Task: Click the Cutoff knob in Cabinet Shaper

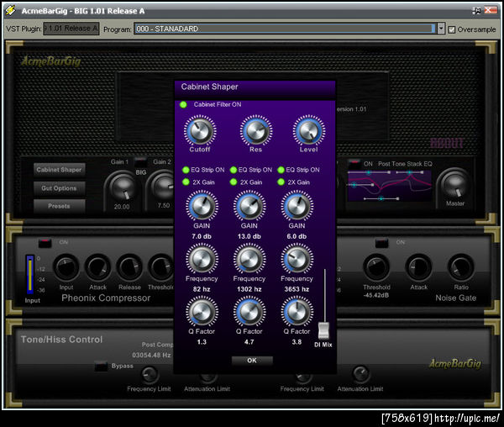Action: (200, 131)
